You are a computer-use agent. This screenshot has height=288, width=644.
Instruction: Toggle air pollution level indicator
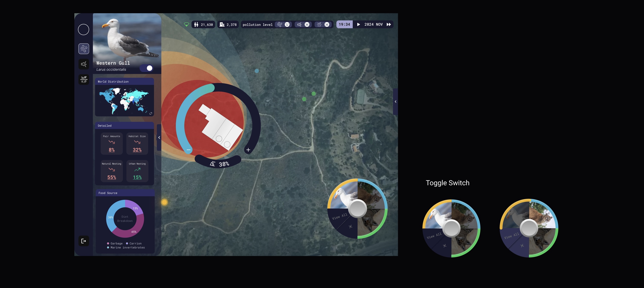click(283, 25)
